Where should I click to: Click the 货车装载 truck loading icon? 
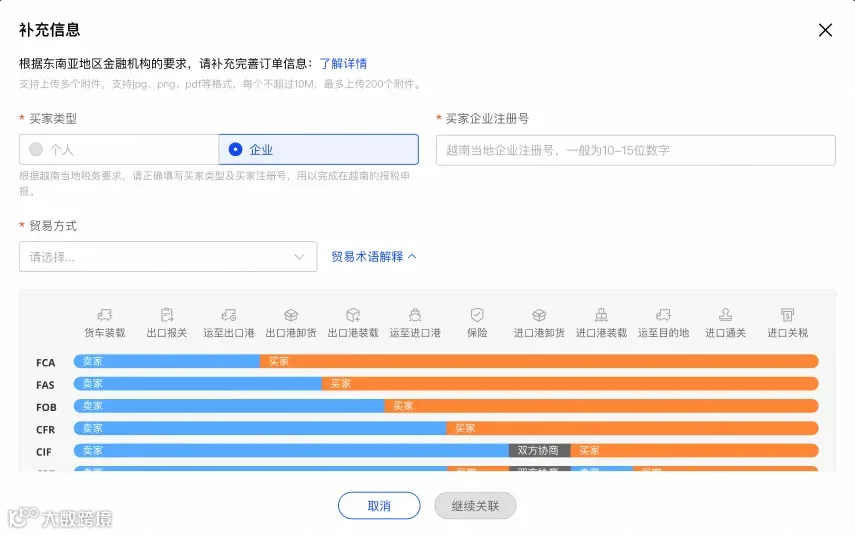pos(105,315)
